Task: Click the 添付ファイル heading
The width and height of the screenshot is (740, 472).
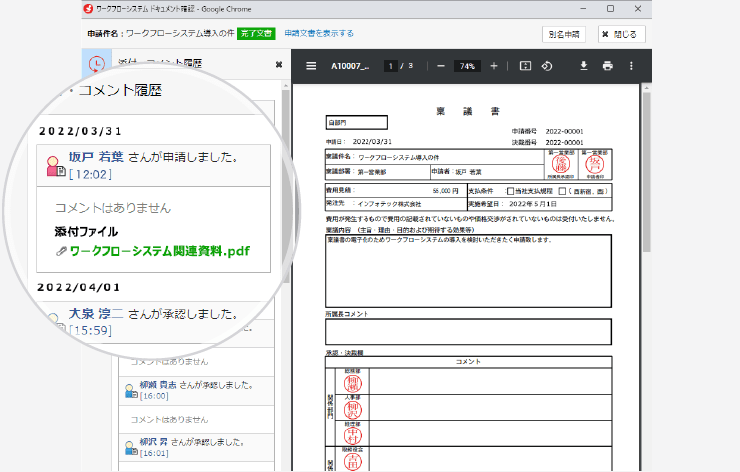Action: (x=86, y=232)
